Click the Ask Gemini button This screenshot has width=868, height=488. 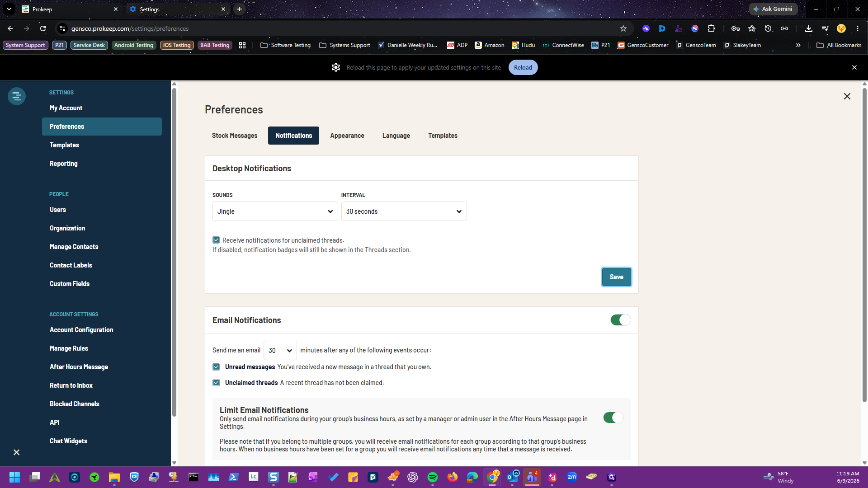coord(773,9)
